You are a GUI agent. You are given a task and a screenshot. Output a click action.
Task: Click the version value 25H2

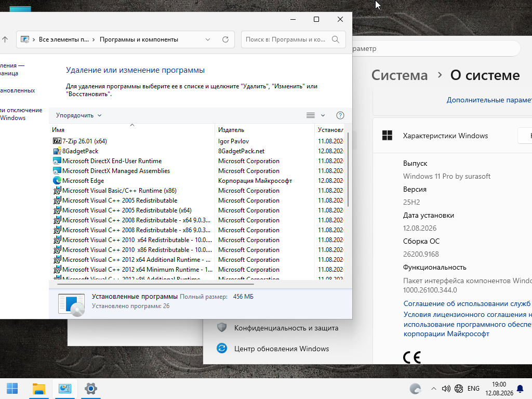pos(411,202)
